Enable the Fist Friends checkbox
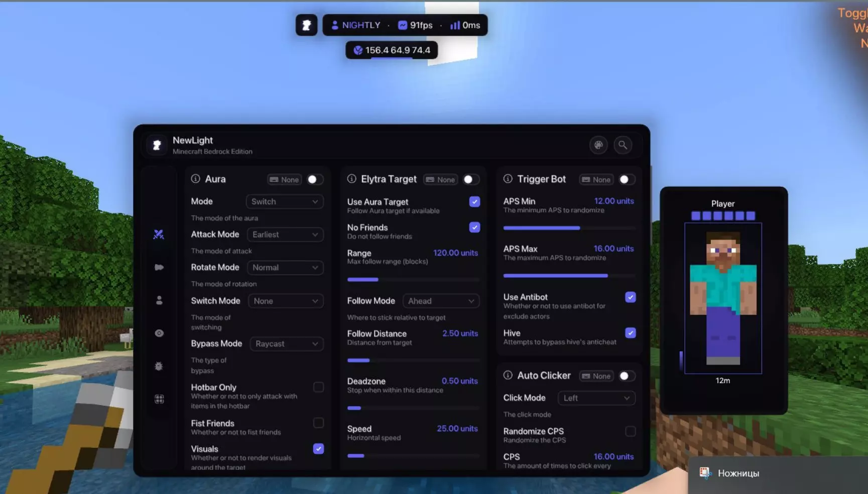 (x=318, y=423)
